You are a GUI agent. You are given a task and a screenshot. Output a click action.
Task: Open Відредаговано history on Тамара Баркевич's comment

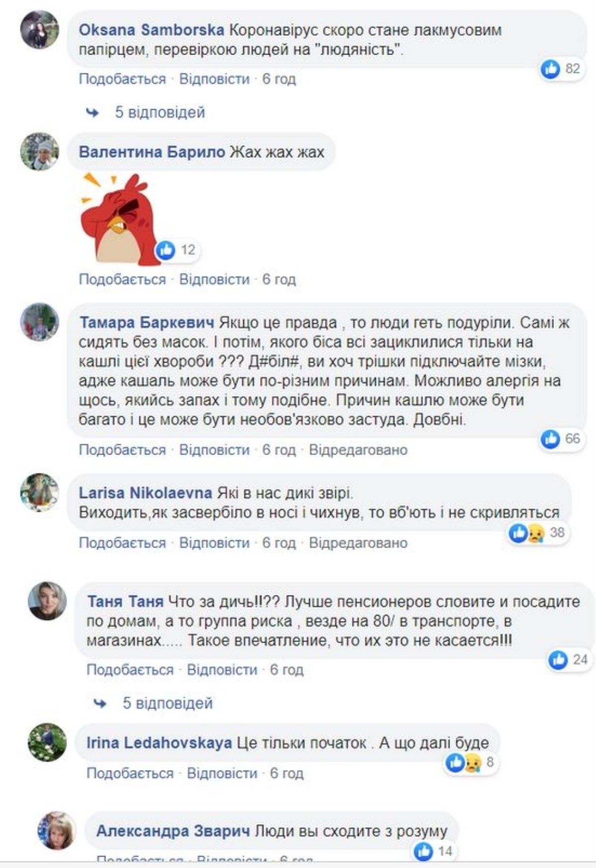coord(358,450)
